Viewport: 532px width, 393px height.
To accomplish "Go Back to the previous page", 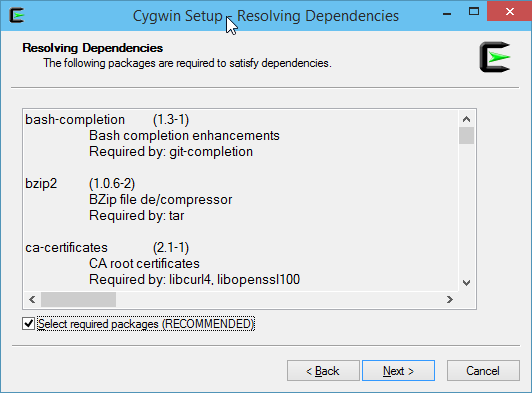I will tap(323, 371).
